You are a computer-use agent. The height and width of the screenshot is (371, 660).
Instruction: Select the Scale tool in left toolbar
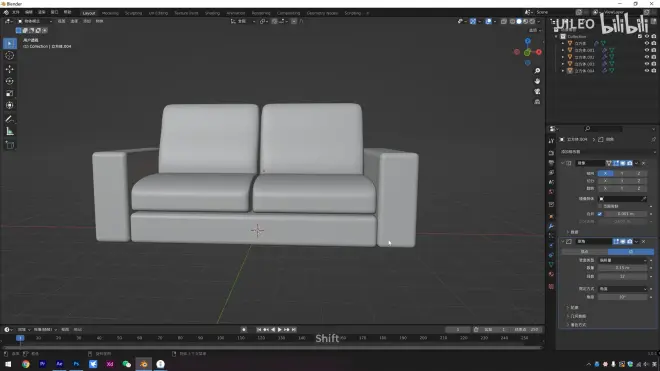9,93
